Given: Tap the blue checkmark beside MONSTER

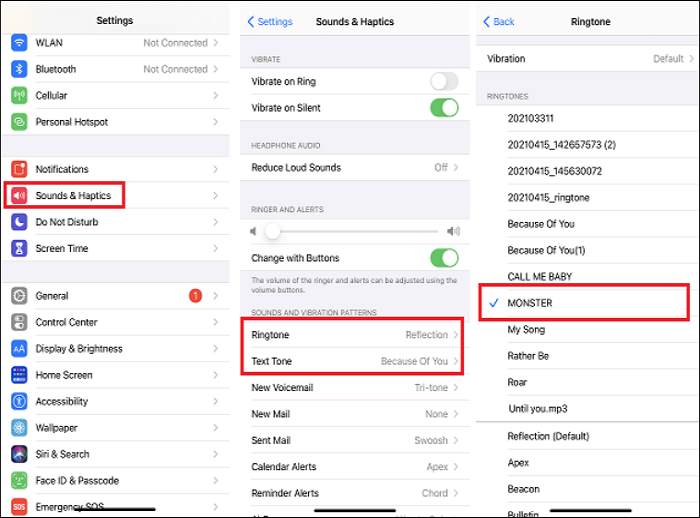Looking at the screenshot, I should 494,303.
